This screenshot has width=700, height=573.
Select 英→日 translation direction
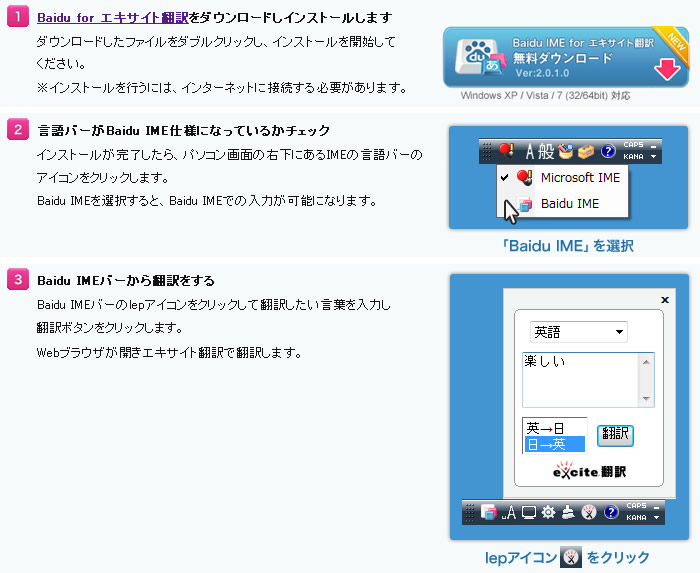pyautogui.click(x=554, y=428)
